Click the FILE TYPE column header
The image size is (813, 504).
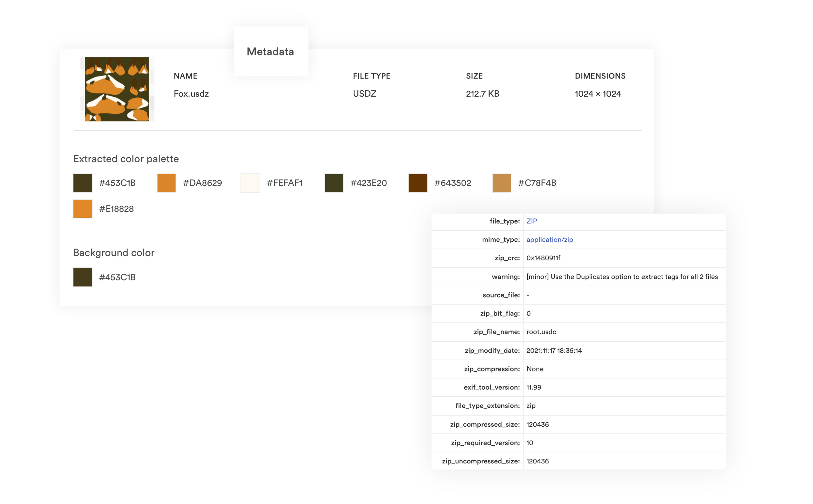click(371, 76)
